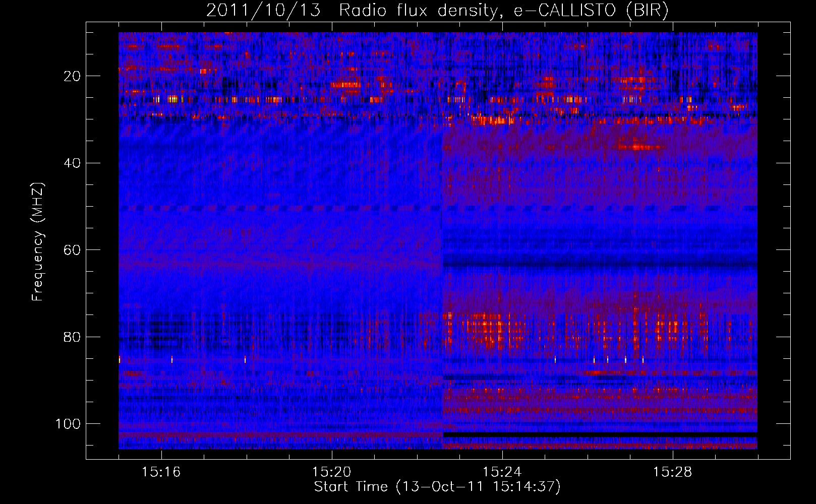Click the '15:20' time tick label
The width and height of the screenshot is (816, 504).
331,472
